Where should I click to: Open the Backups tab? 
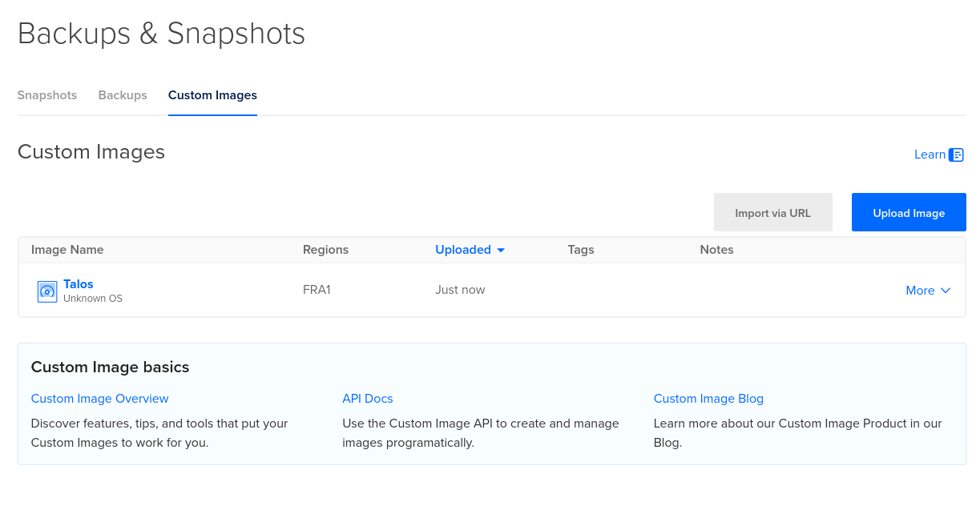coord(123,95)
